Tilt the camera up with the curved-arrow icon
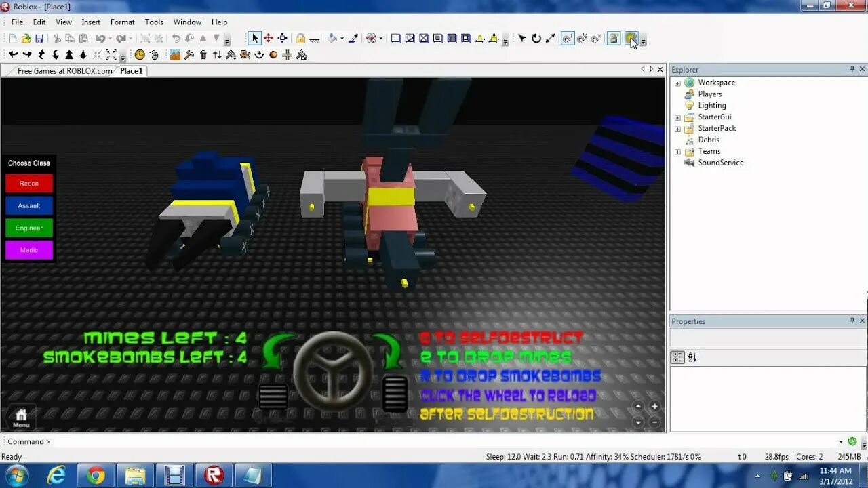The image size is (868, 488). click(41, 55)
